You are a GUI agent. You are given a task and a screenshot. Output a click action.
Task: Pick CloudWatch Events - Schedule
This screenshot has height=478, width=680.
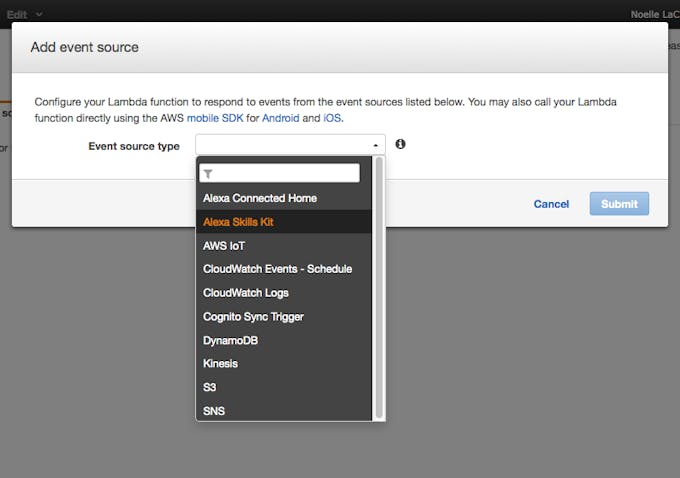pyautogui.click(x=284, y=269)
